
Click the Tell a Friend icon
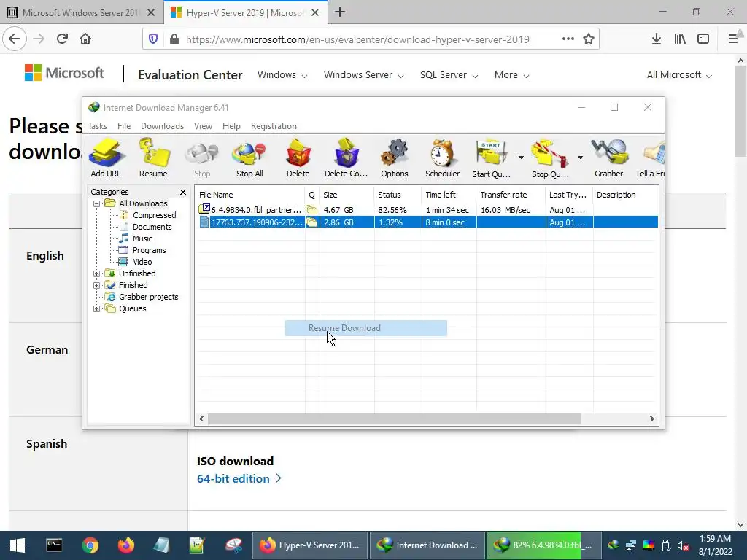tap(651, 158)
